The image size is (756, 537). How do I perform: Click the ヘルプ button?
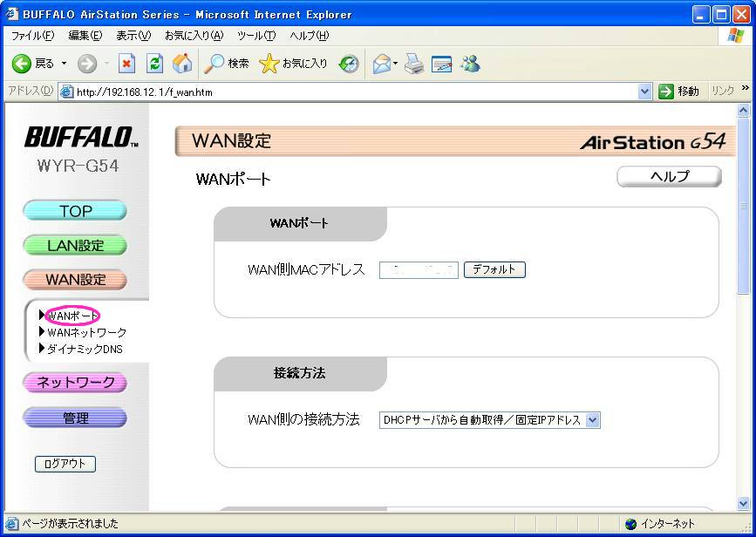[x=669, y=177]
